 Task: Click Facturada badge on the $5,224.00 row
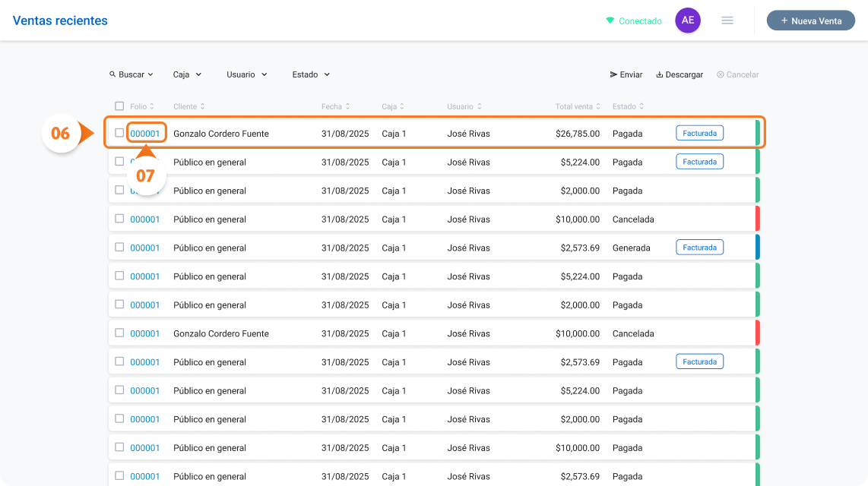coord(699,162)
